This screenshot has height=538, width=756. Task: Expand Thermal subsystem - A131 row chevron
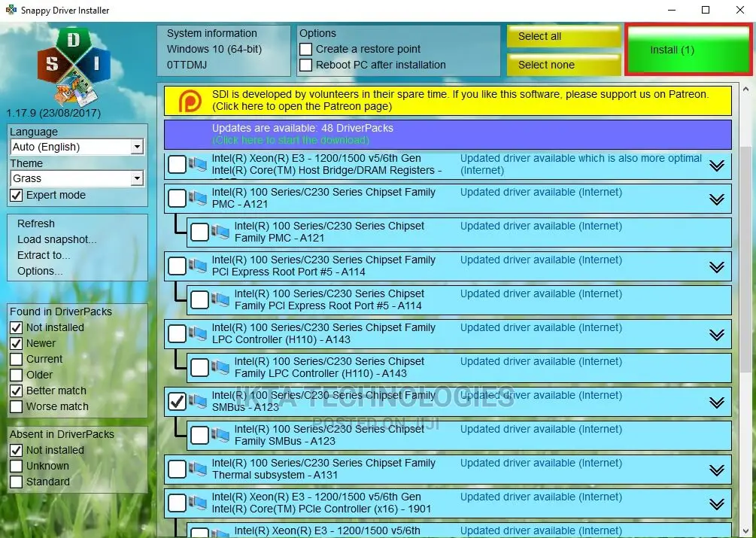[x=717, y=470]
